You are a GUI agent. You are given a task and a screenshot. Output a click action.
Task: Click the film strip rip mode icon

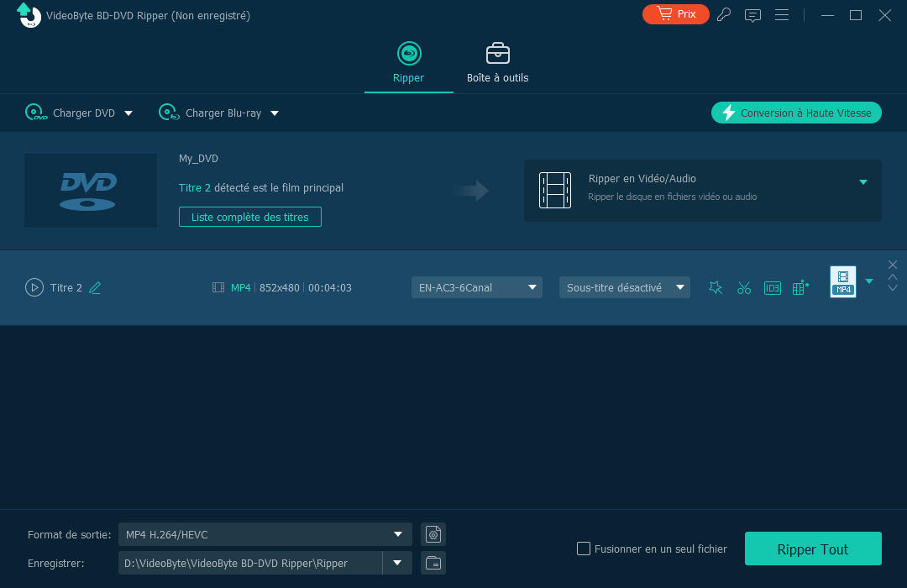pos(555,190)
